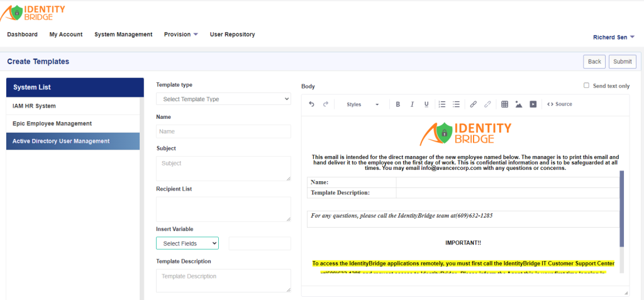The width and height of the screenshot is (644, 300).
Task: Click the highlighted 'To access the IdentityBridge' text
Action: [x=464, y=264]
